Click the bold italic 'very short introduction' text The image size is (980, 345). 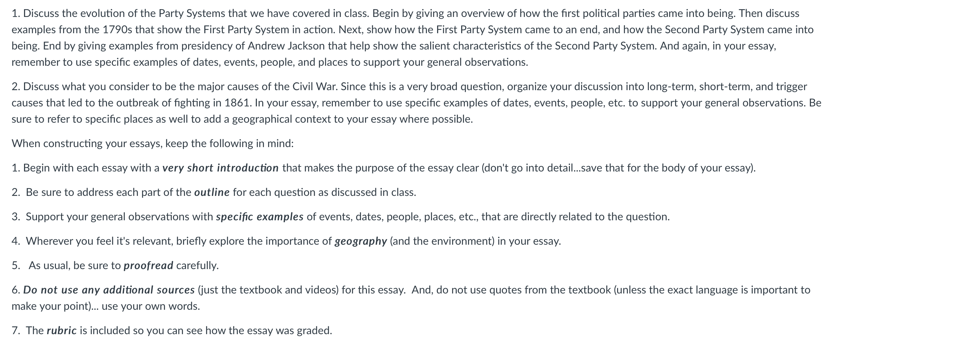(x=220, y=168)
